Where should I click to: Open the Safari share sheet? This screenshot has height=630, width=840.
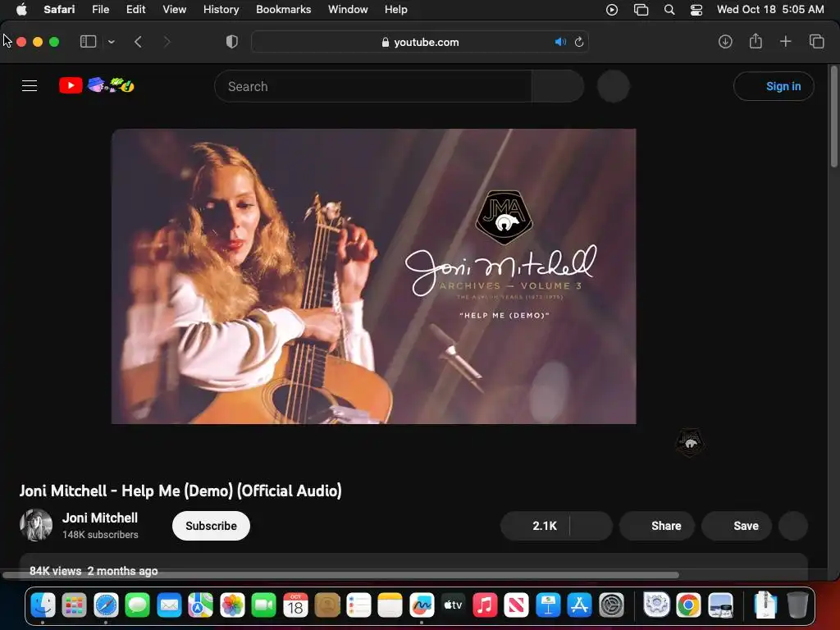[756, 41]
